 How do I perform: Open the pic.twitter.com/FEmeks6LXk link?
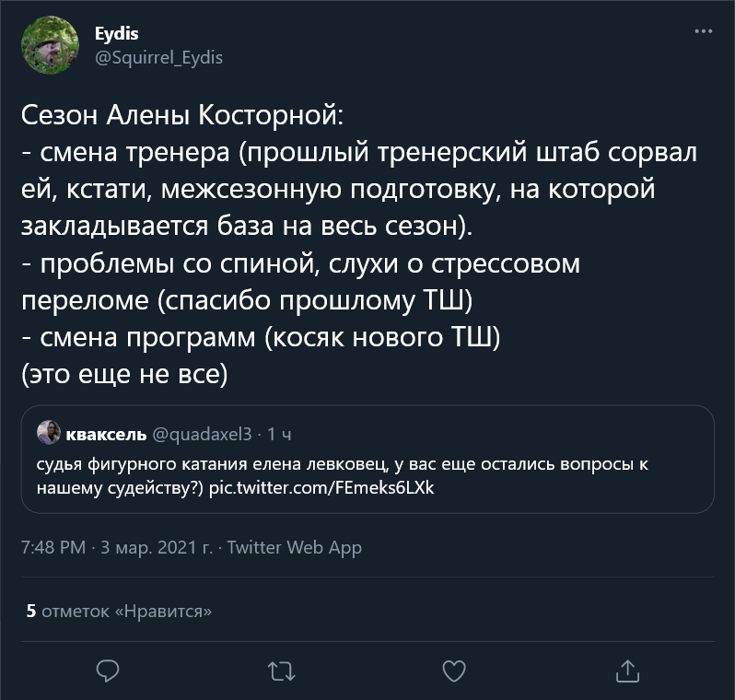321,487
